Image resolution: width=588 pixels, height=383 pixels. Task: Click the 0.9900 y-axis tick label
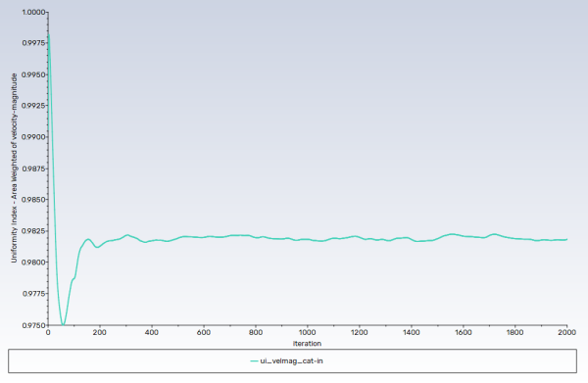[33, 137]
